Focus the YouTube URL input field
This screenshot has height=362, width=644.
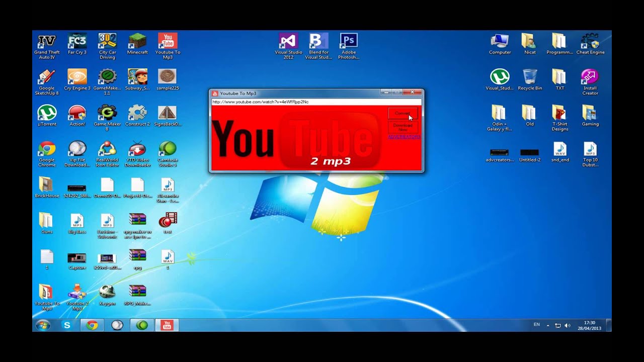[x=316, y=102]
